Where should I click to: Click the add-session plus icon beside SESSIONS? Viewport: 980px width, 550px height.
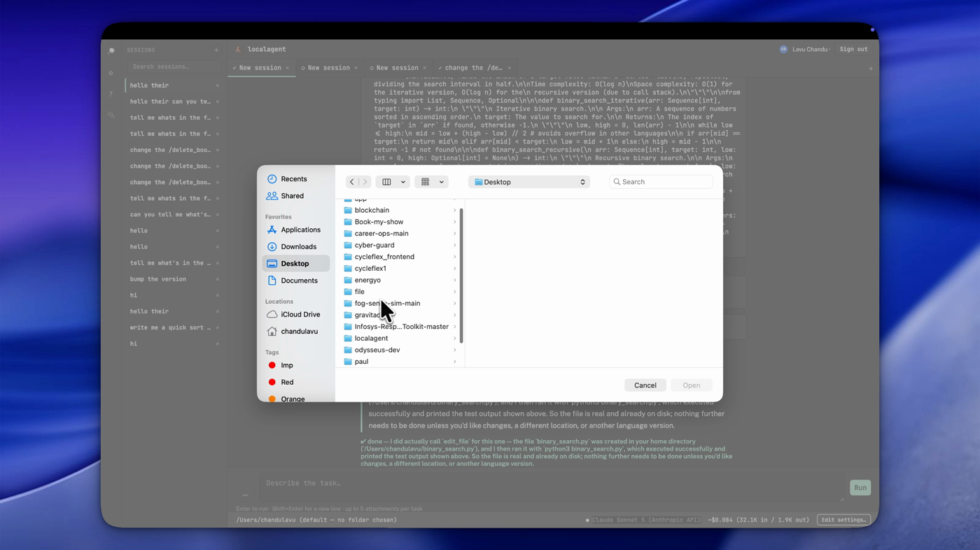[216, 50]
